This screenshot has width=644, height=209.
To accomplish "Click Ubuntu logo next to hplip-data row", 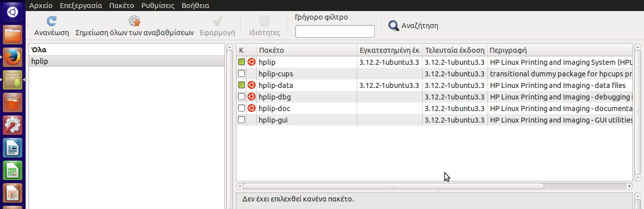I will (x=252, y=85).
